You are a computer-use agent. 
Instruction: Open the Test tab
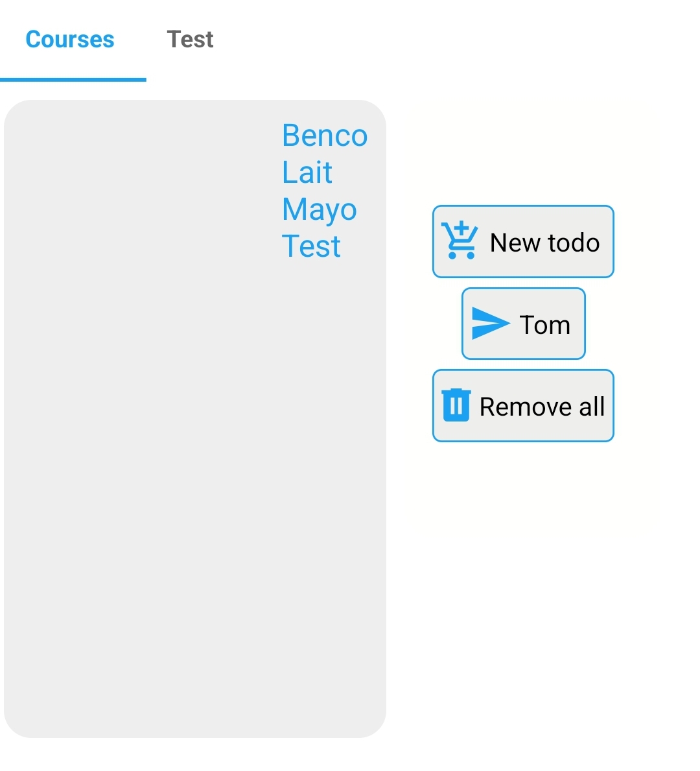click(x=191, y=40)
